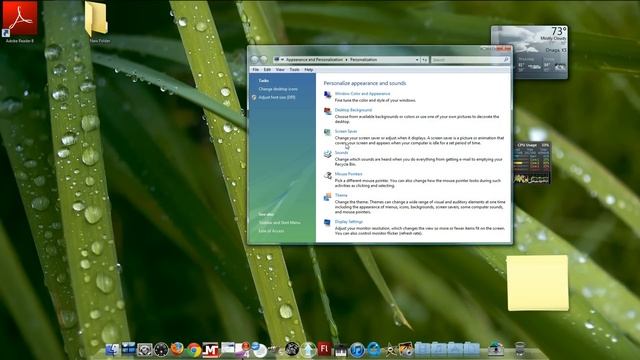Click the yellow sticky note gadget
This screenshot has height=360, width=640.
(538, 283)
